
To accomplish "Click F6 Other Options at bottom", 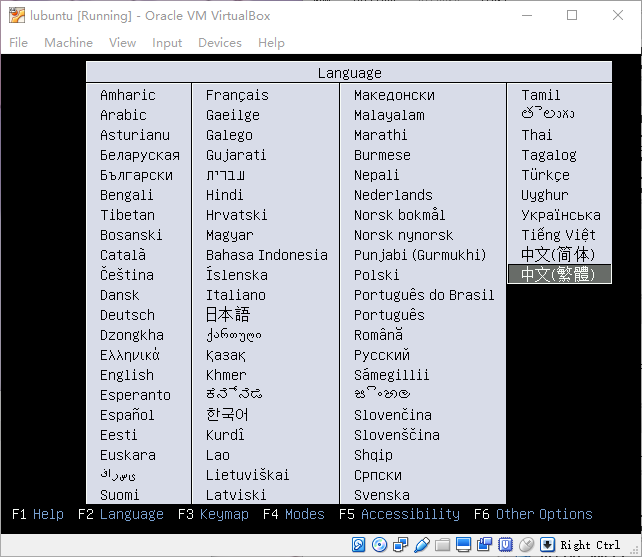I will point(533,514).
